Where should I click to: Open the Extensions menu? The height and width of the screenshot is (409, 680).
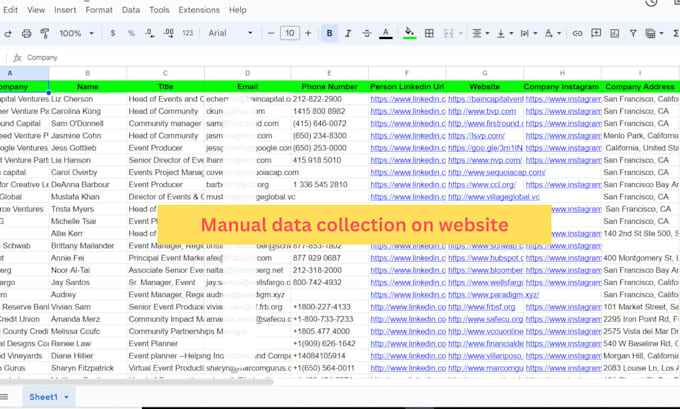pos(199,10)
